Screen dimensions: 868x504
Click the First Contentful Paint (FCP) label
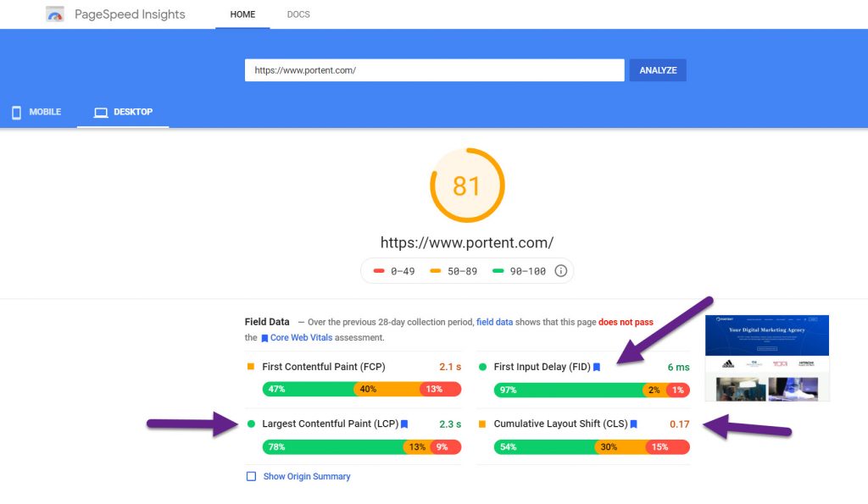coord(323,367)
